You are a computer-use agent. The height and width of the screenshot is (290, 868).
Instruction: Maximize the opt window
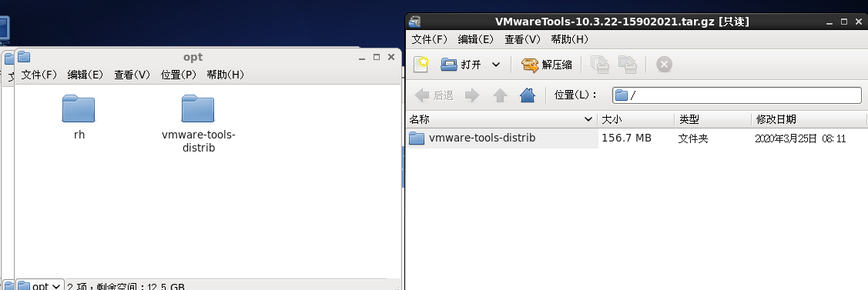(x=377, y=57)
